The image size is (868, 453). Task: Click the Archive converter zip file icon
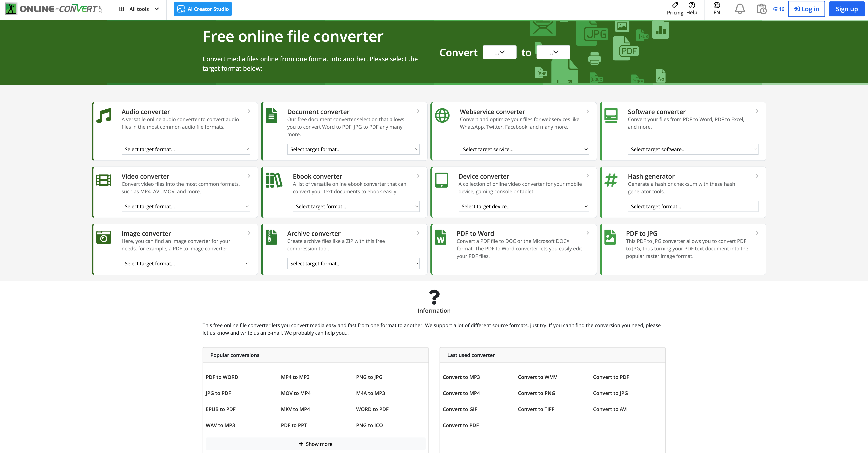(x=271, y=237)
